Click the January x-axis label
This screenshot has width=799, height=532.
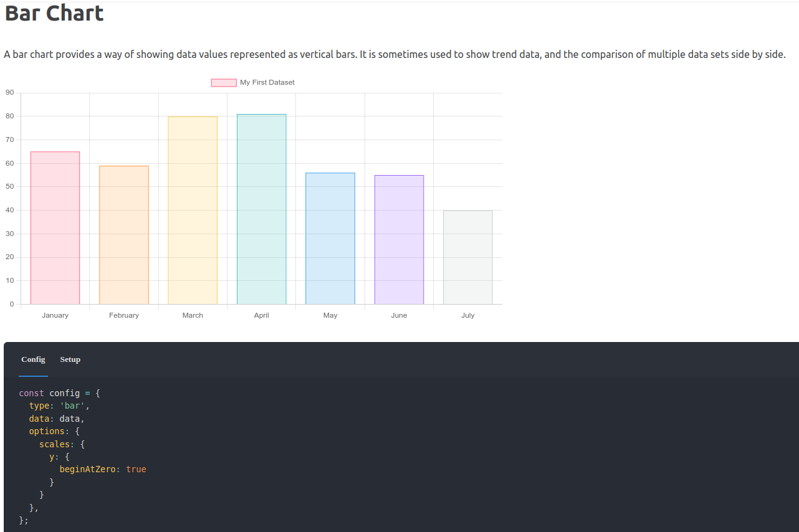(x=55, y=315)
